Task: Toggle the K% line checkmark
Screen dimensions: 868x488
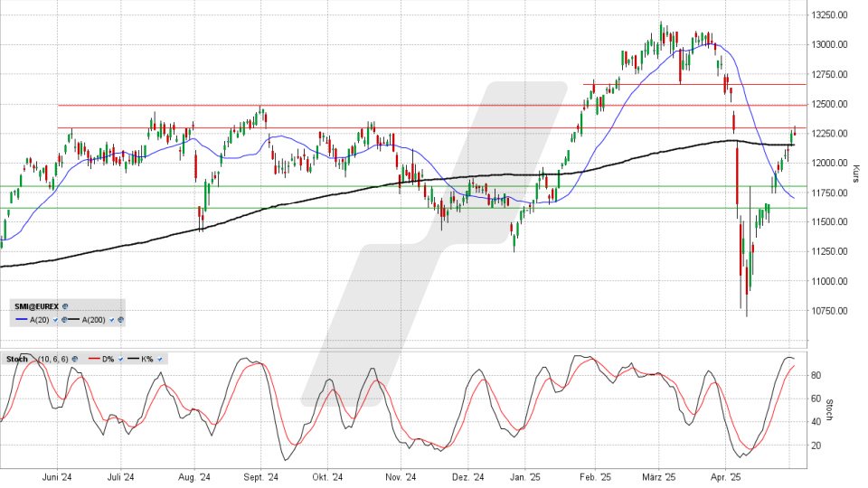Action: coord(160,359)
